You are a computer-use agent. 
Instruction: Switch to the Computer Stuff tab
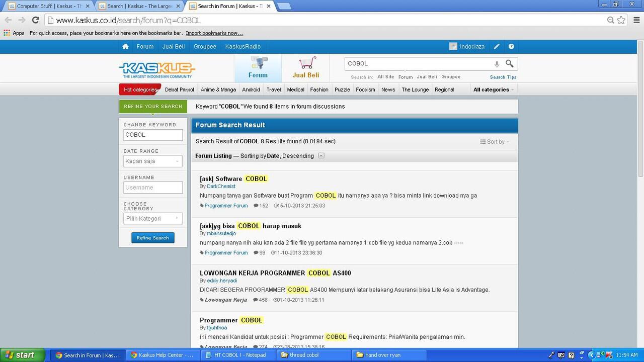pos(48,6)
